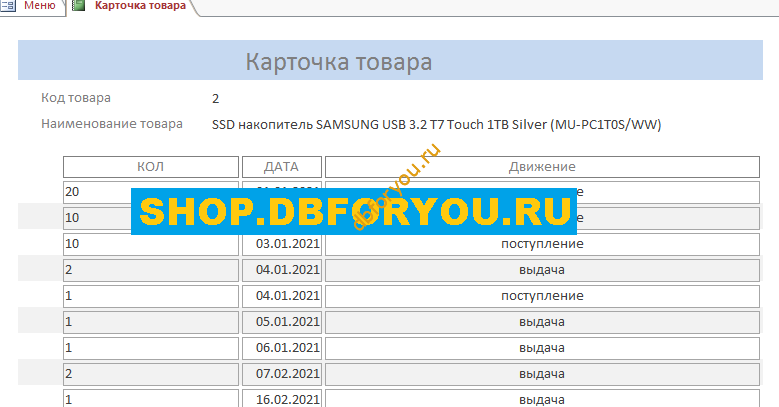This screenshot has height=407, width=779.
Task: Click the report icon on Карточка товара tab
Action: 78,5
